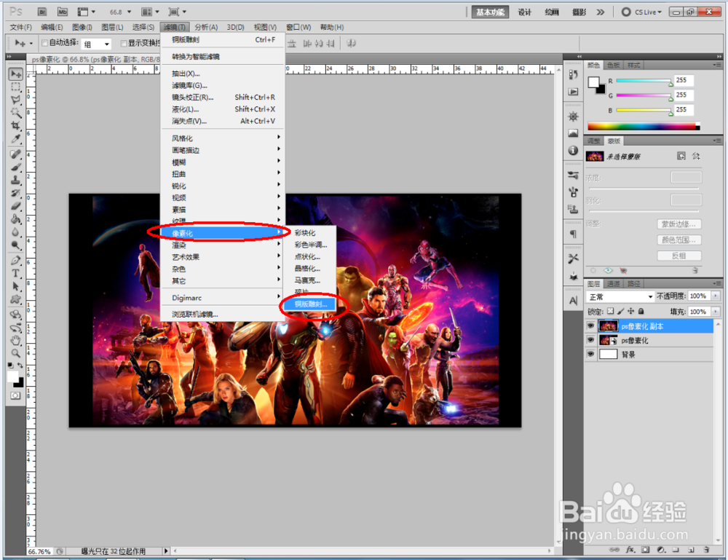Hide the ps像素化 副本 layer
This screenshot has width=728, height=560.
click(590, 326)
